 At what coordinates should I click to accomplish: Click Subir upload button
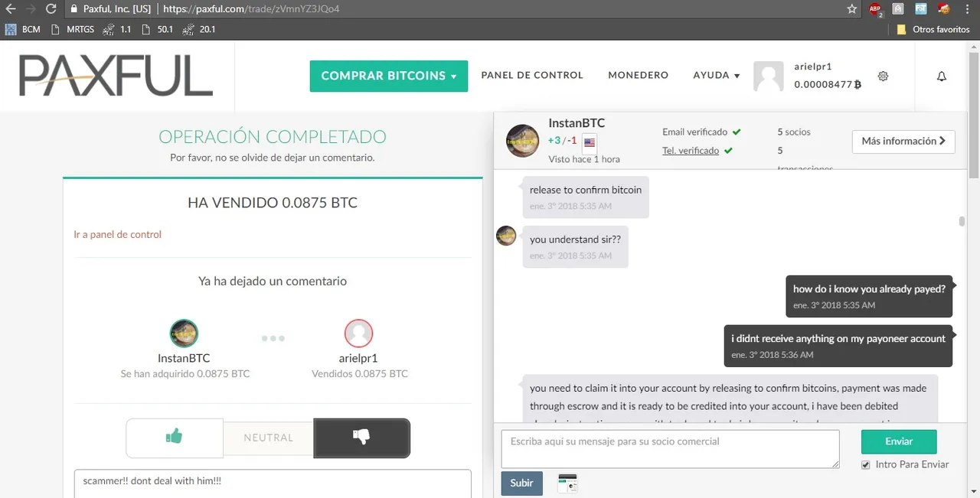tap(522, 483)
